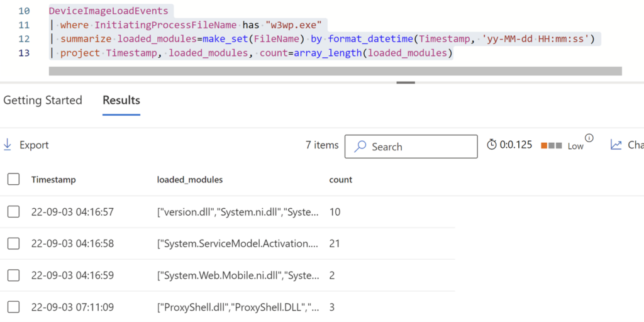Click the magnifier icon in Search box
Image resolution: width=644 pixels, height=322 pixels.
coord(360,147)
